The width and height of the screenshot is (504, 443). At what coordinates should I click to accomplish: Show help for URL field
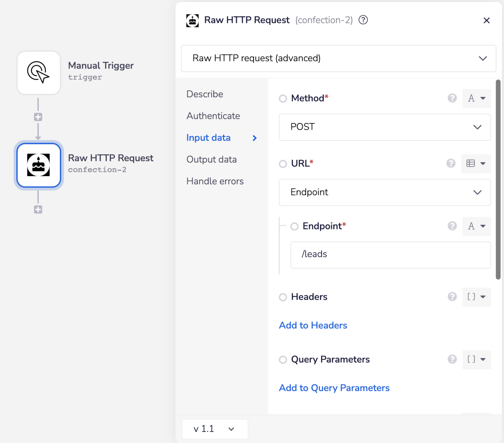[x=451, y=163]
